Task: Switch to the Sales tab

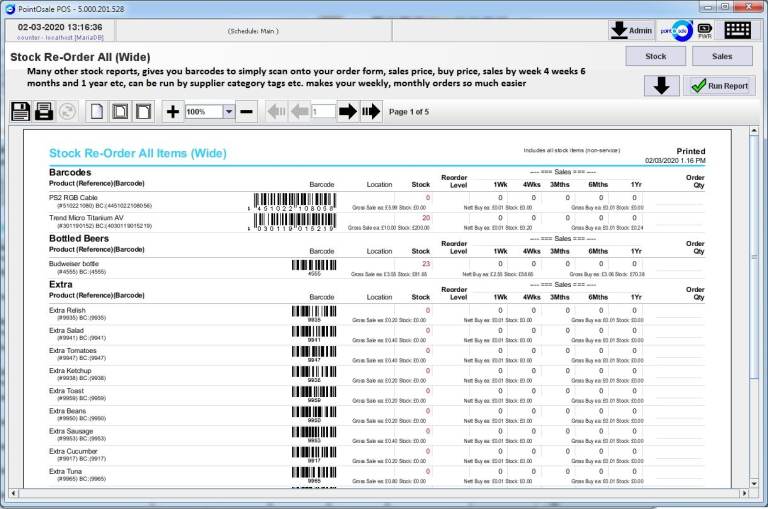Action: coord(722,56)
